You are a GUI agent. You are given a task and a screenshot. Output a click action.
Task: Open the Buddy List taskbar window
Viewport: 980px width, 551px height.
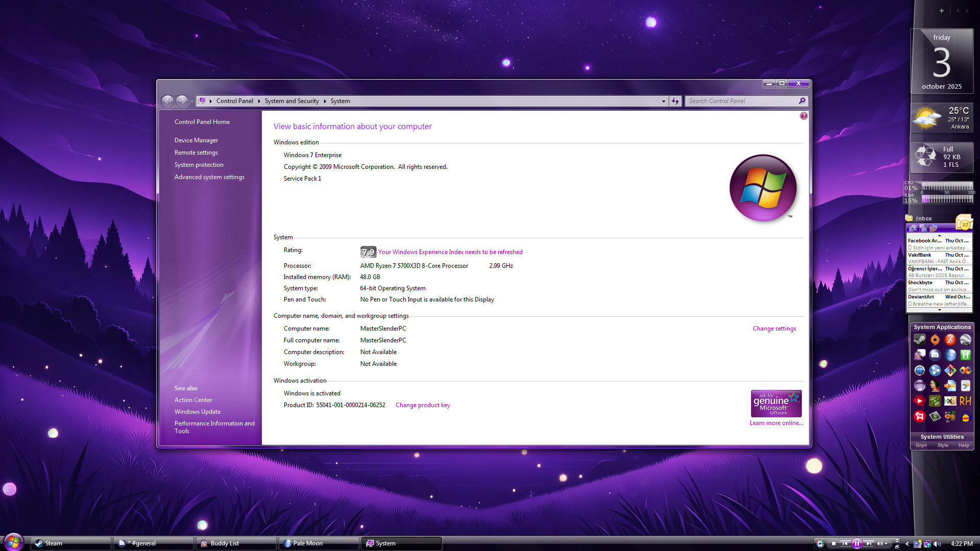[x=236, y=543]
